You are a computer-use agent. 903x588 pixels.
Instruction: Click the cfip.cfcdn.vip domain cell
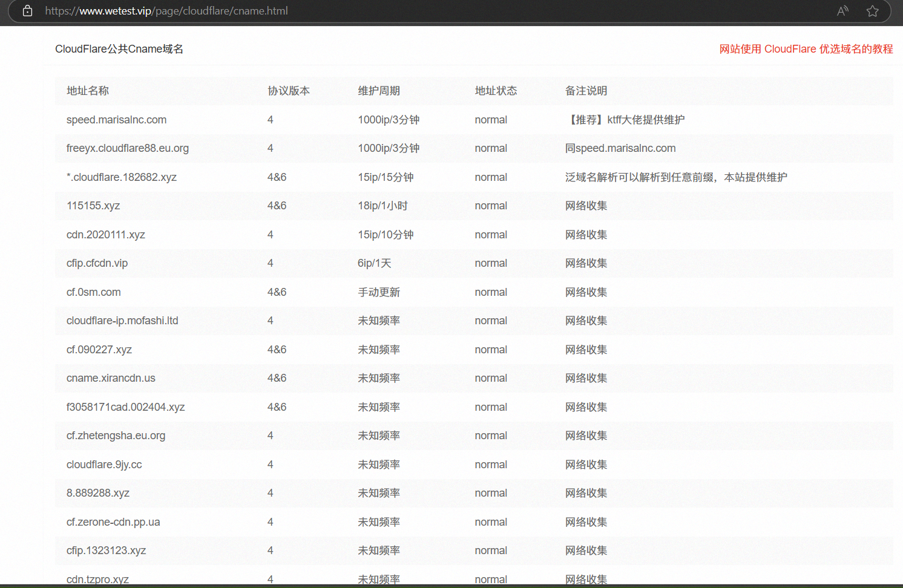[x=97, y=263]
